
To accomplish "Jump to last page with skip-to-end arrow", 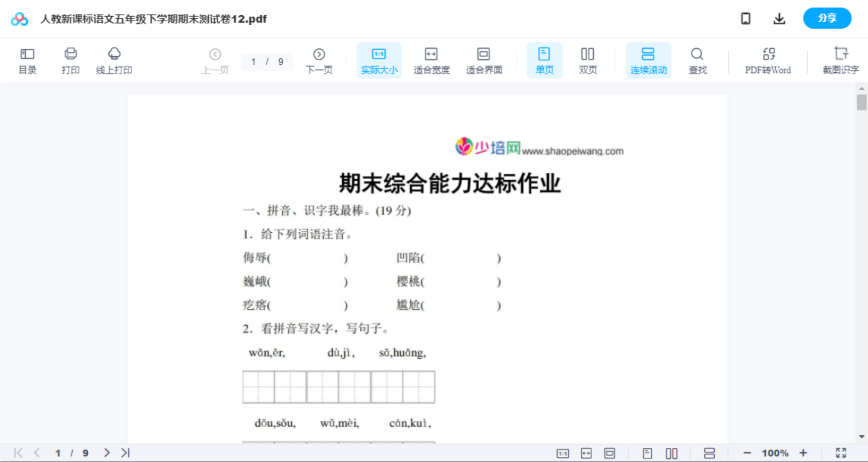I will pos(125,452).
